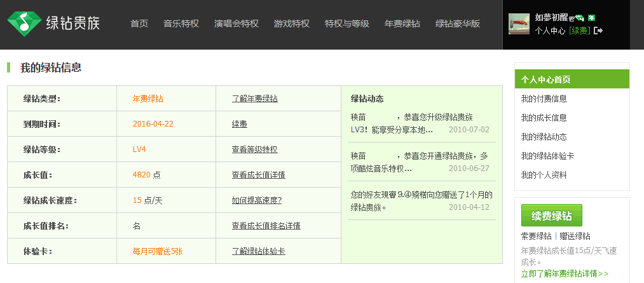
Task: Open 年费绿钻 navigation item
Action: 402,24
